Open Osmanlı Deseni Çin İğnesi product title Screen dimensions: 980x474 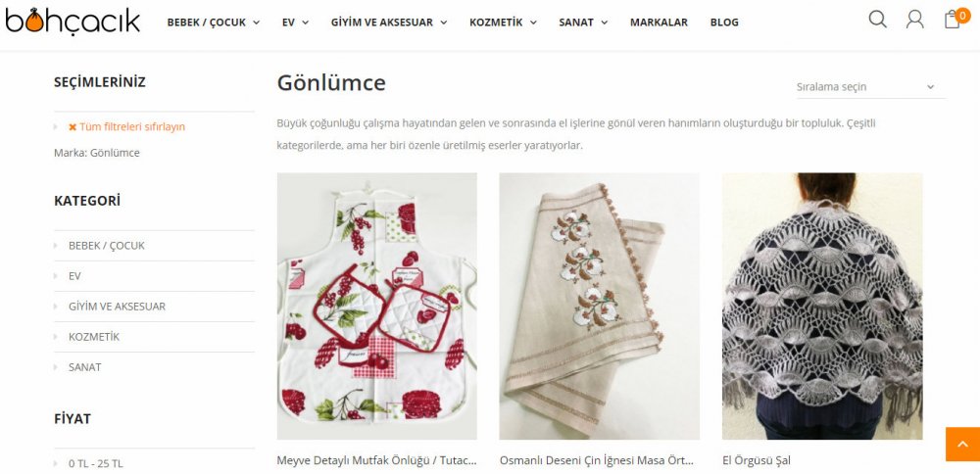tap(596, 461)
